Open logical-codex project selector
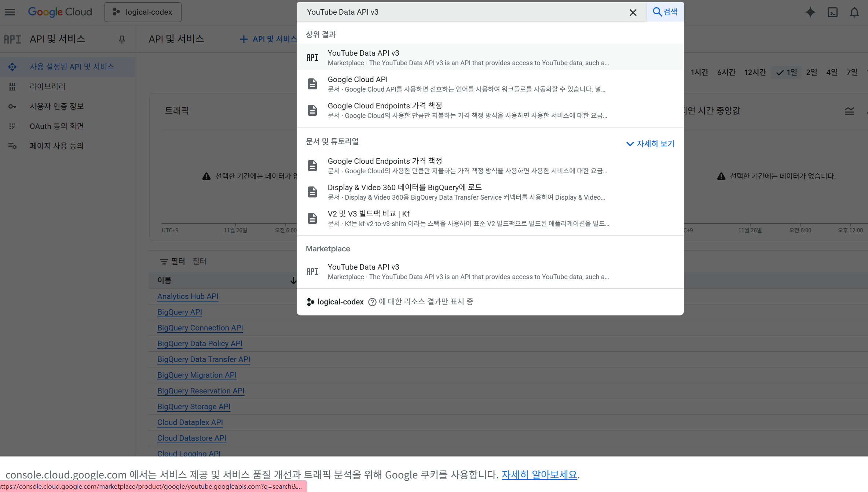Screen dimensions: 868x492 pyautogui.click(x=143, y=12)
